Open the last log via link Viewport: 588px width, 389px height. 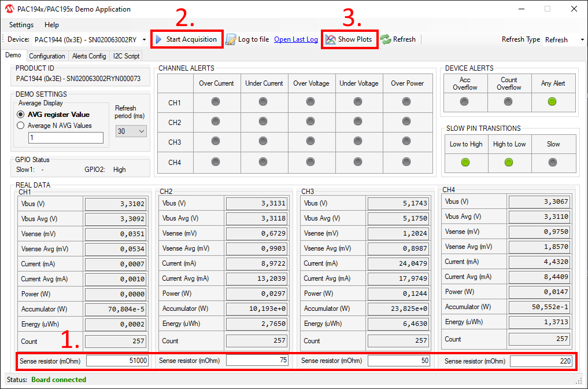(296, 39)
